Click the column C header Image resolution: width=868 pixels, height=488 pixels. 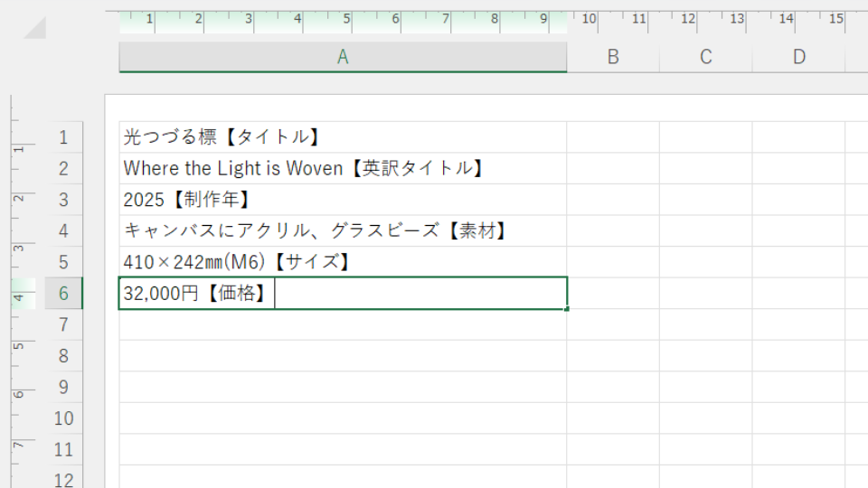tap(706, 57)
